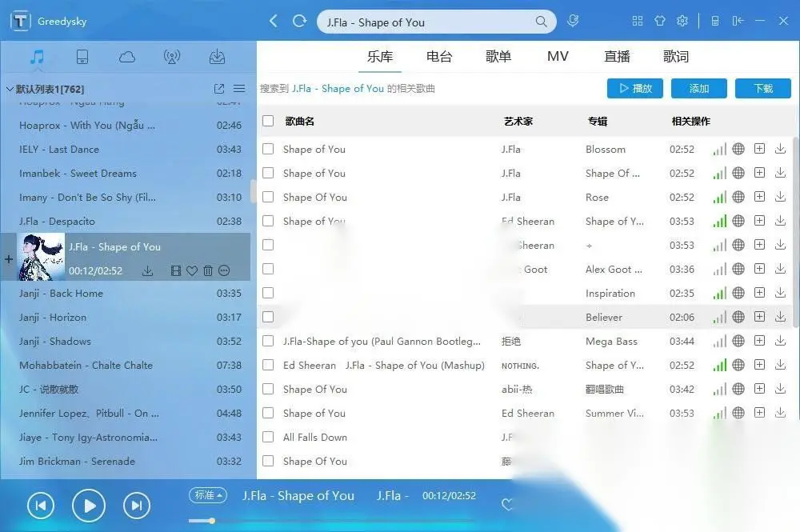This screenshot has width=800, height=532.
Task: Check the Blossom album Shape of You row
Action: (x=268, y=149)
